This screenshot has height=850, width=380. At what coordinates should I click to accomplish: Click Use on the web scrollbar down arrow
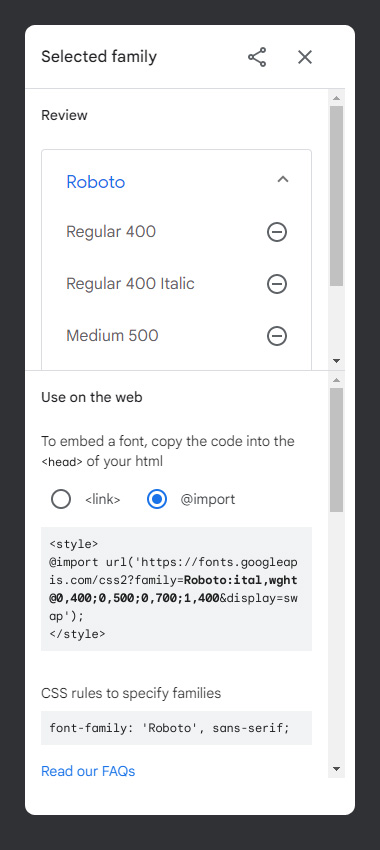click(336, 769)
